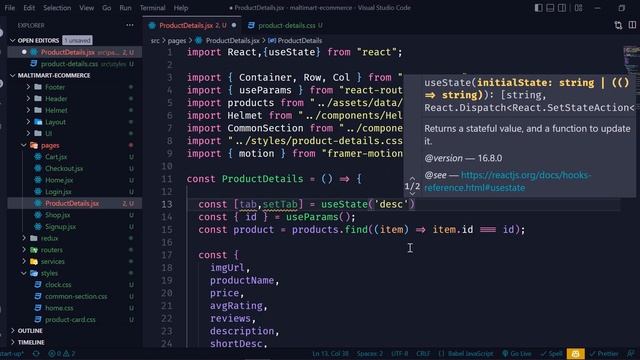This screenshot has height=360, width=640.
Task: Open the Edit menu
Action: (29, 8)
